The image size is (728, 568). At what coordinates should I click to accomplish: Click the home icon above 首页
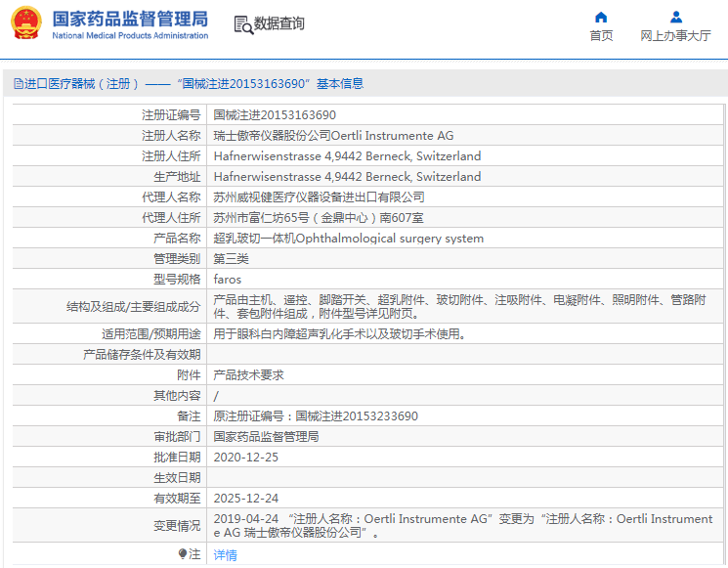[601, 18]
